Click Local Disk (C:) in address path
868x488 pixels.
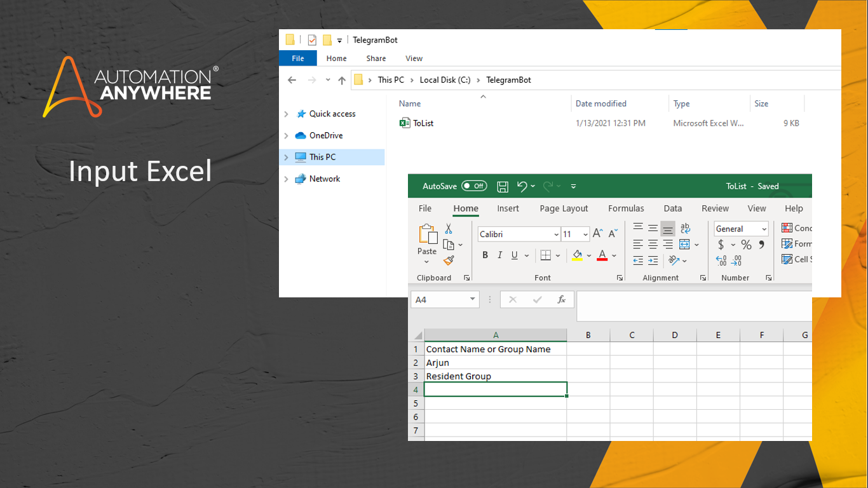point(445,80)
